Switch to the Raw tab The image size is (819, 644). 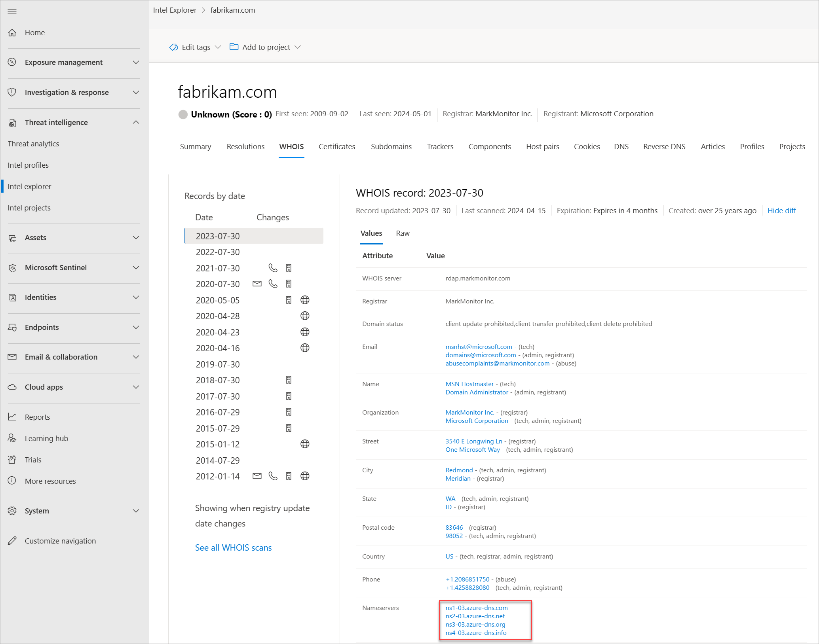coord(403,233)
